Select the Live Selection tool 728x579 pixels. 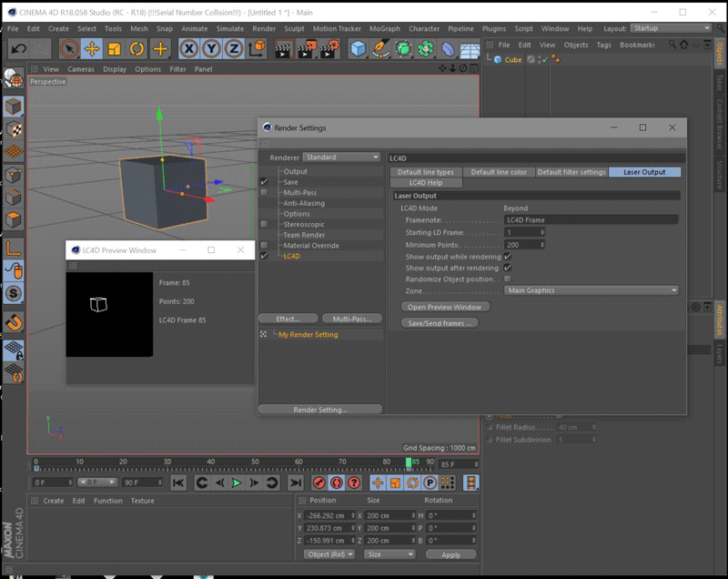[69, 48]
